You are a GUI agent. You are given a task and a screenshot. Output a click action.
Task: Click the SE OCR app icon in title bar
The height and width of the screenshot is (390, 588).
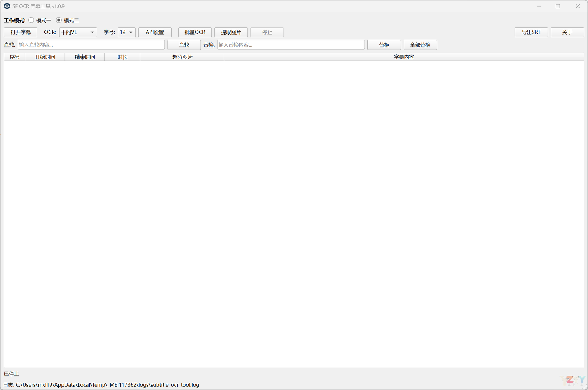click(7, 6)
